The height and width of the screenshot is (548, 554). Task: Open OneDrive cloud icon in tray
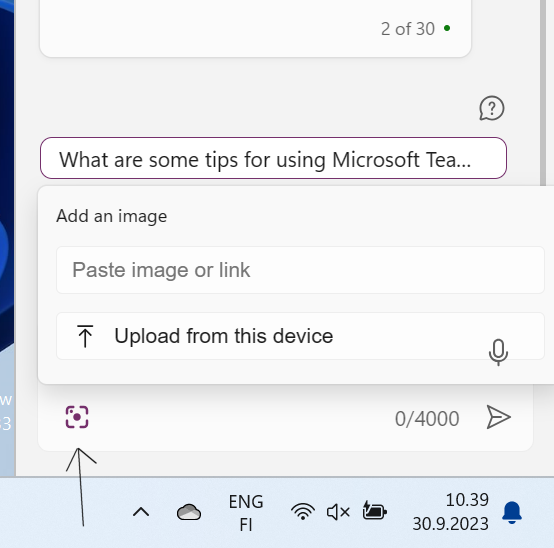click(189, 512)
